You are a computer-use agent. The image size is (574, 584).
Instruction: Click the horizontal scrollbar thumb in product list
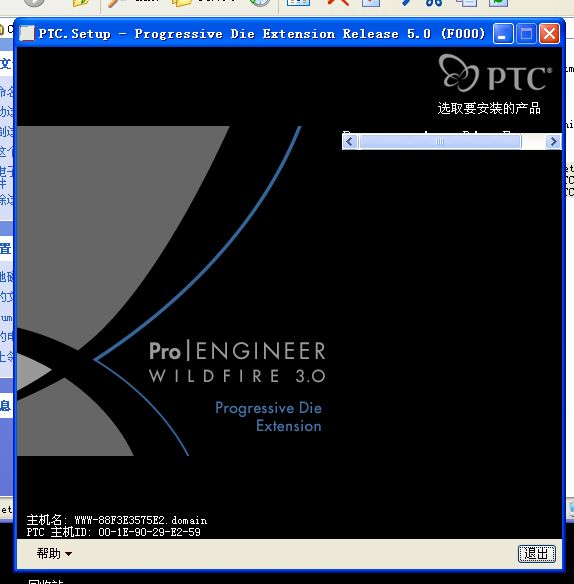point(440,142)
